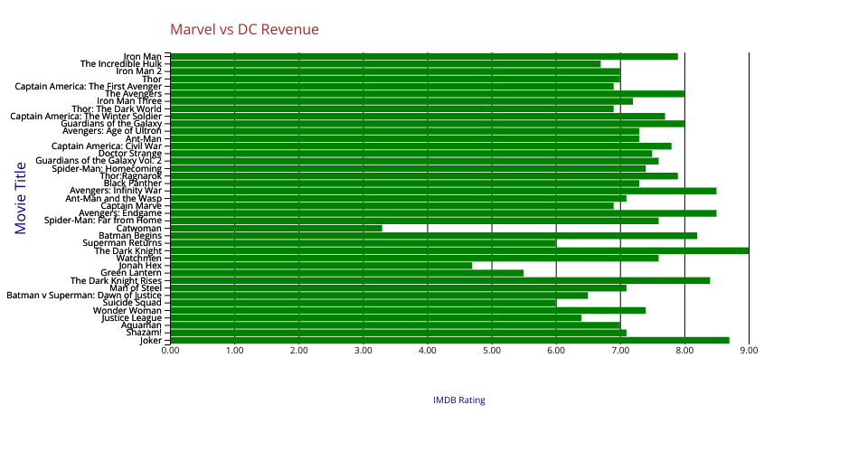868x452 pixels.
Task: Select the Doctor Strange label
Action: (x=130, y=154)
